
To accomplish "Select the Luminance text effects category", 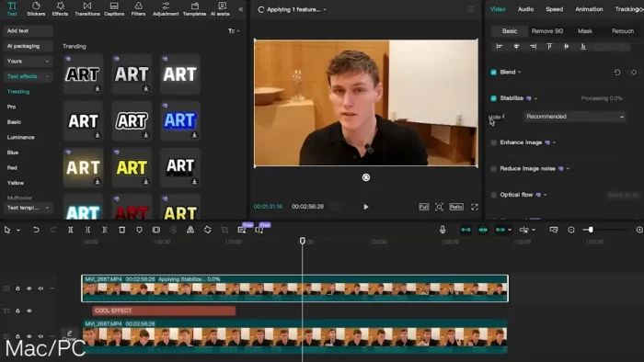I will tap(20, 137).
